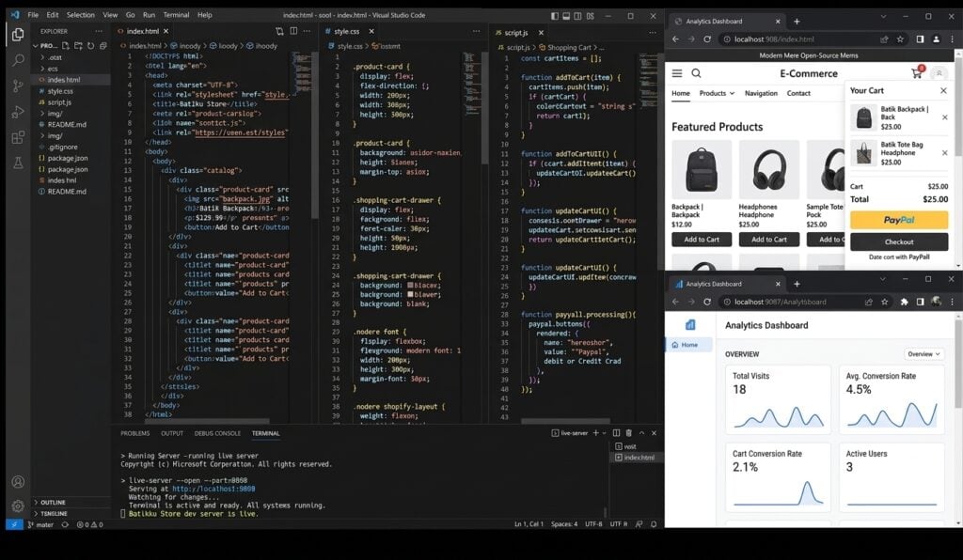963x560 pixels.
Task: Open tab search chevron in E-Commerce browser window
Action: click(x=883, y=17)
